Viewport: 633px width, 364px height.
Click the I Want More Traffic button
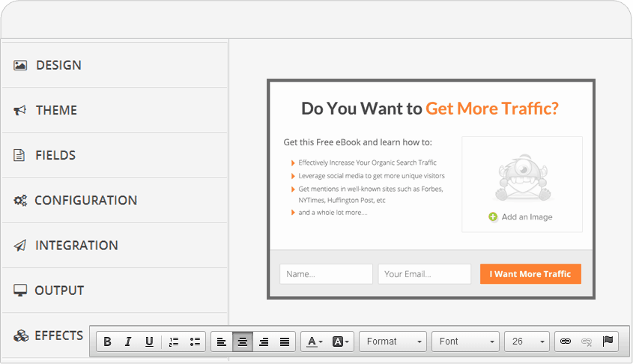click(x=530, y=274)
